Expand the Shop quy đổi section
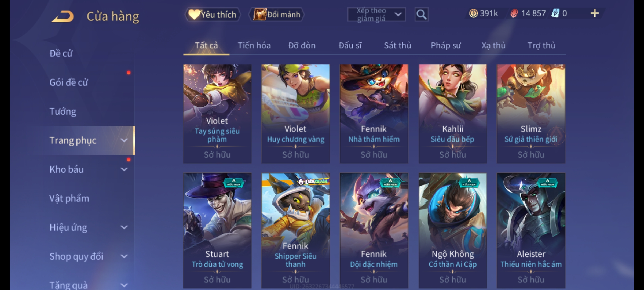Screen dimensions: 644x290 89,256
